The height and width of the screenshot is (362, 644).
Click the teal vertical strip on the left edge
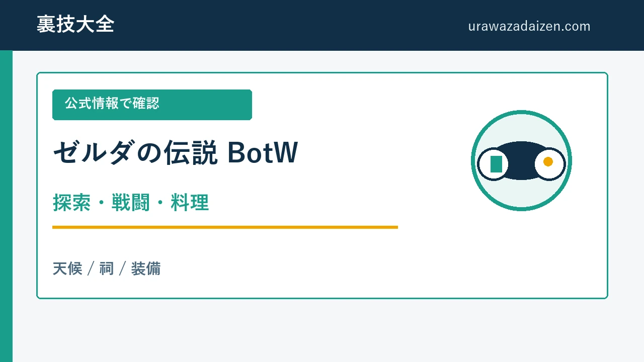coord(6,206)
